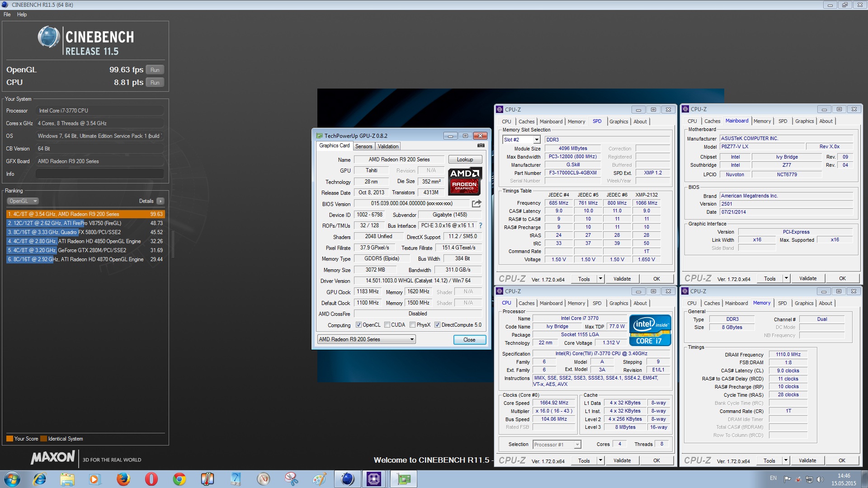The width and height of the screenshot is (868, 488).
Task: Click Validate in the SPD CPU-Z window
Action: point(622,279)
